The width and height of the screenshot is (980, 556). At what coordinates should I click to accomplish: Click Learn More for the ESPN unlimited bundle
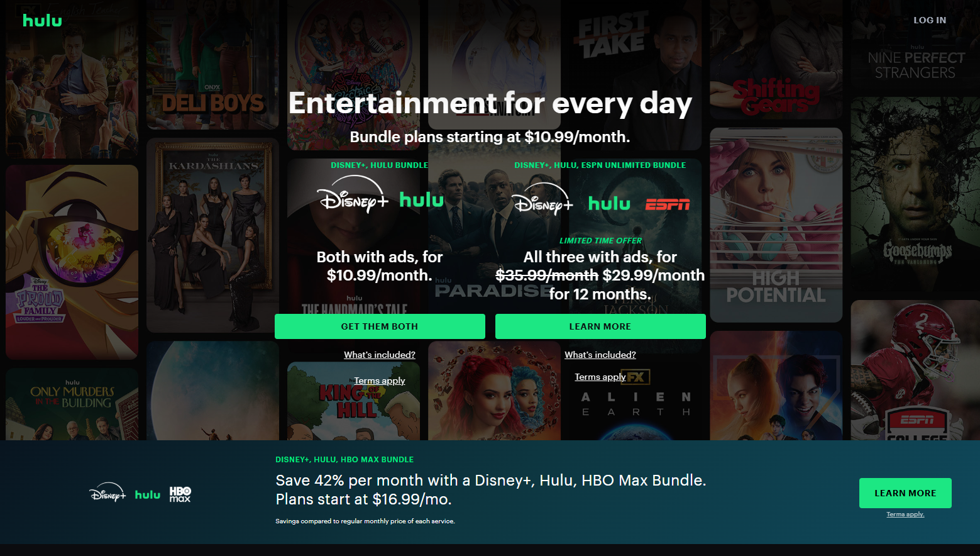[600, 326]
